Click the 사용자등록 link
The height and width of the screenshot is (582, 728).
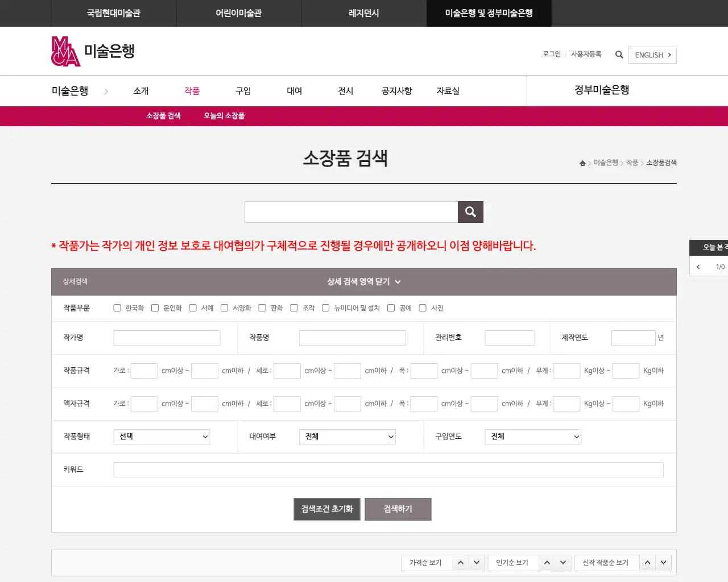coord(586,55)
